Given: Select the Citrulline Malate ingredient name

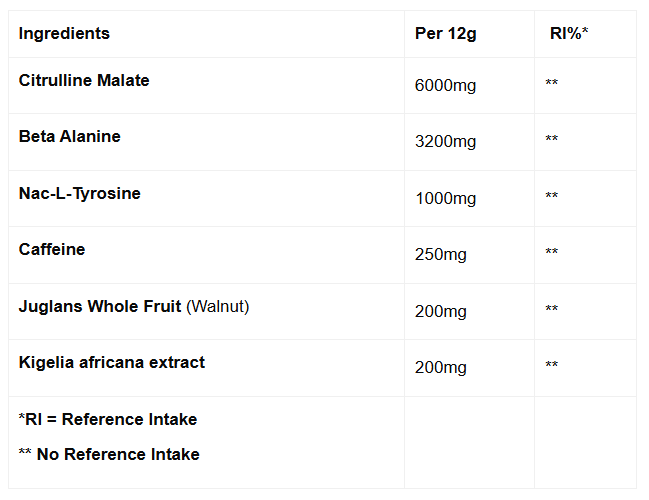Looking at the screenshot, I should click(x=84, y=81).
